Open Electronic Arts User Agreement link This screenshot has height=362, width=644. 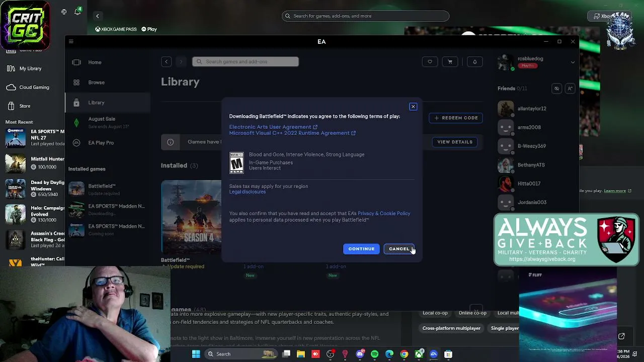tap(273, 127)
